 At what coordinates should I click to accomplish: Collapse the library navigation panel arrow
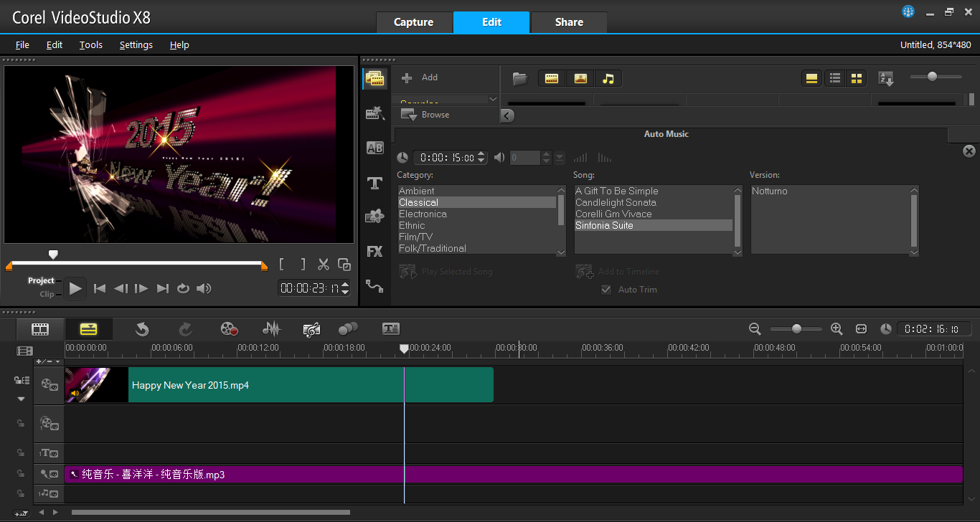coord(507,115)
